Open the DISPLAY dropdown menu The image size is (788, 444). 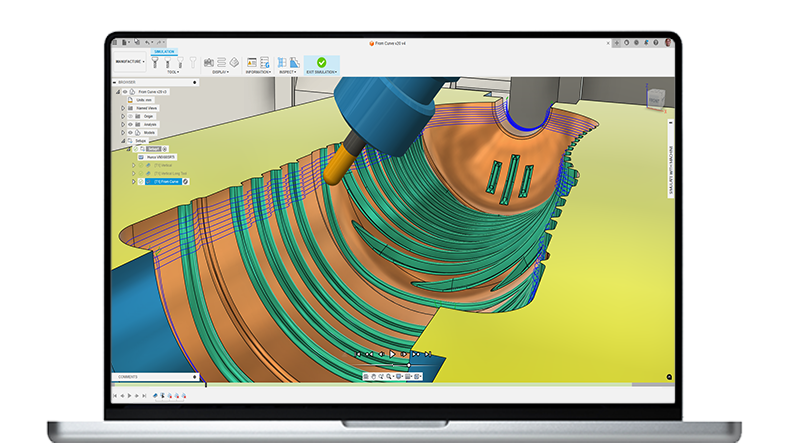click(x=221, y=72)
